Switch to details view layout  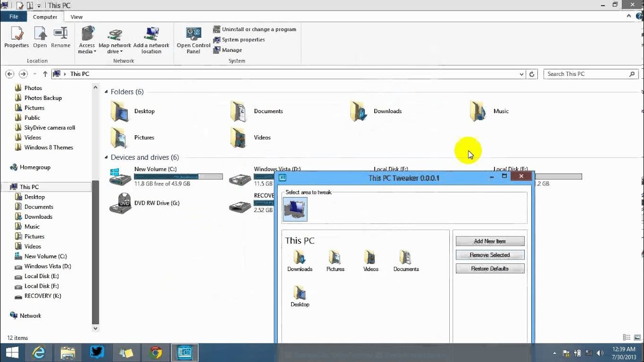pos(626,337)
